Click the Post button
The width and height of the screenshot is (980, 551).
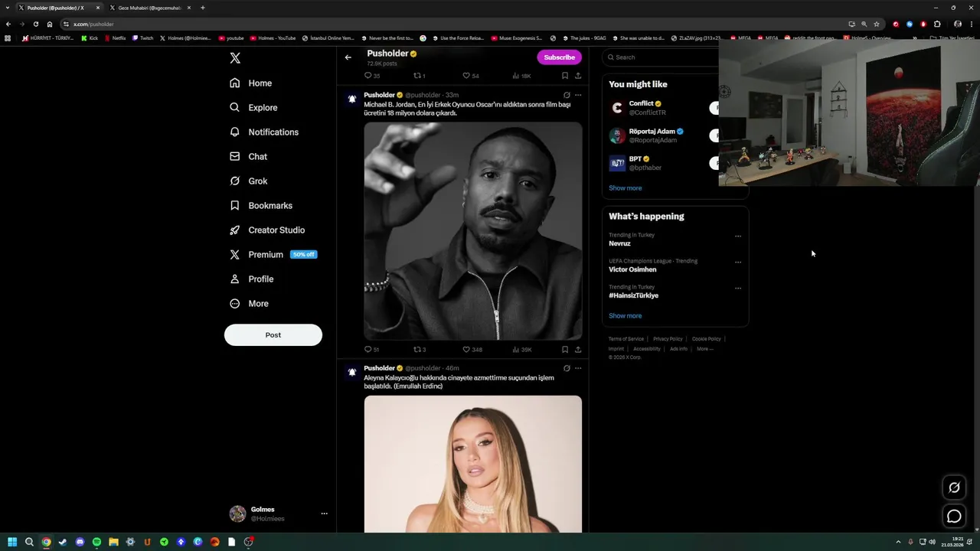273,334
